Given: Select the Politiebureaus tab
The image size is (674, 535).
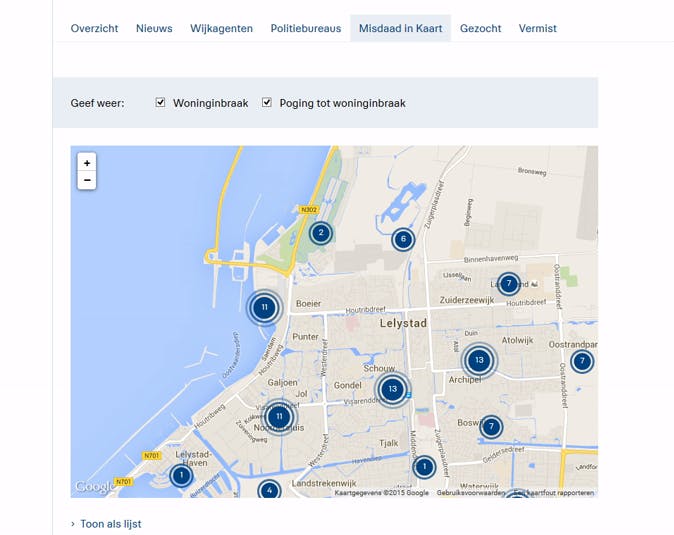Looking at the screenshot, I should pyautogui.click(x=306, y=28).
